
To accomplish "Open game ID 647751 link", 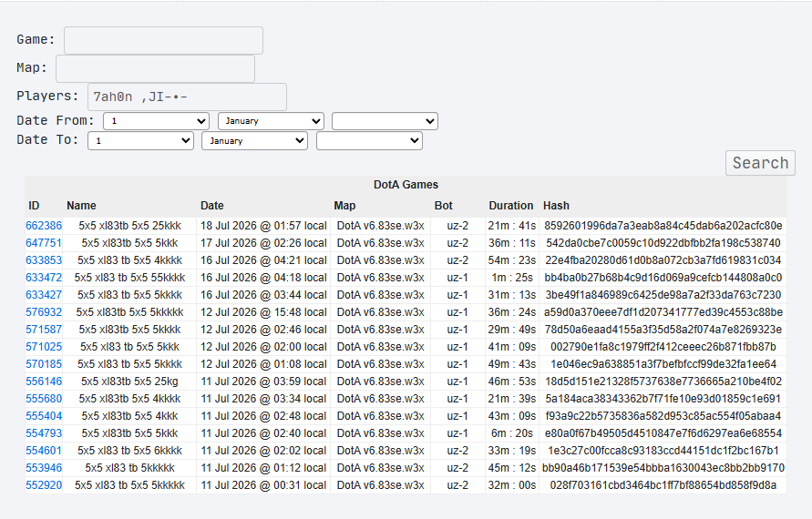I will tap(44, 243).
